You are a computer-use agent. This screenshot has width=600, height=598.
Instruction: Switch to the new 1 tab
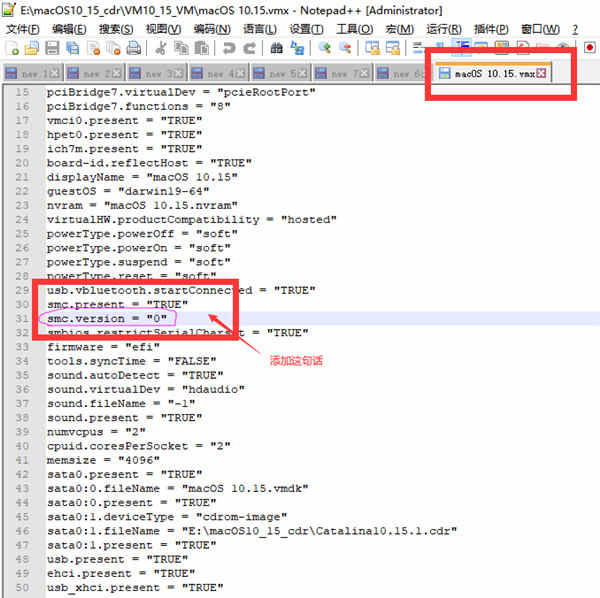[32, 73]
